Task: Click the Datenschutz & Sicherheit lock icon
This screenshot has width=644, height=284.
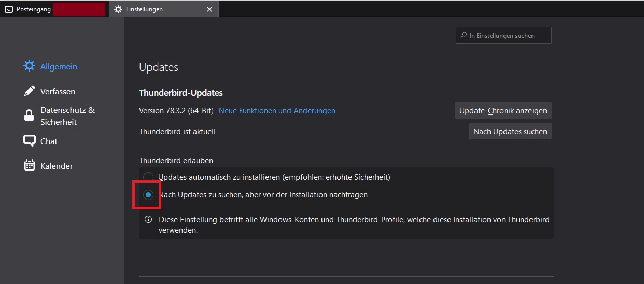Action: (30, 116)
